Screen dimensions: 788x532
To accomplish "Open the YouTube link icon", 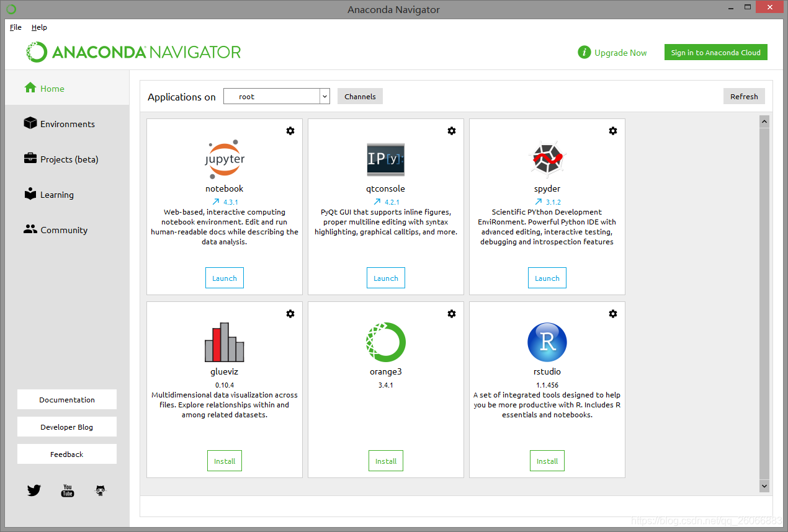I will [x=68, y=490].
